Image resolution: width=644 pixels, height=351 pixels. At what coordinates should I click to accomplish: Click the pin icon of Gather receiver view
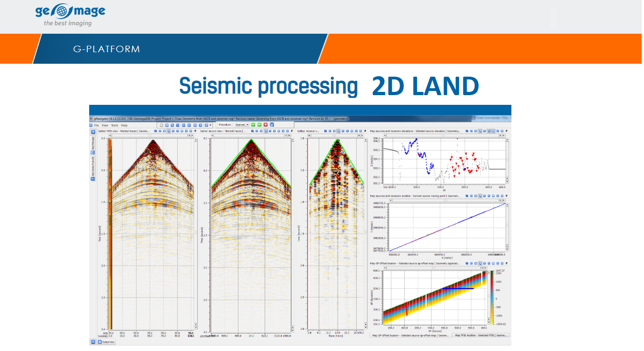(366, 131)
